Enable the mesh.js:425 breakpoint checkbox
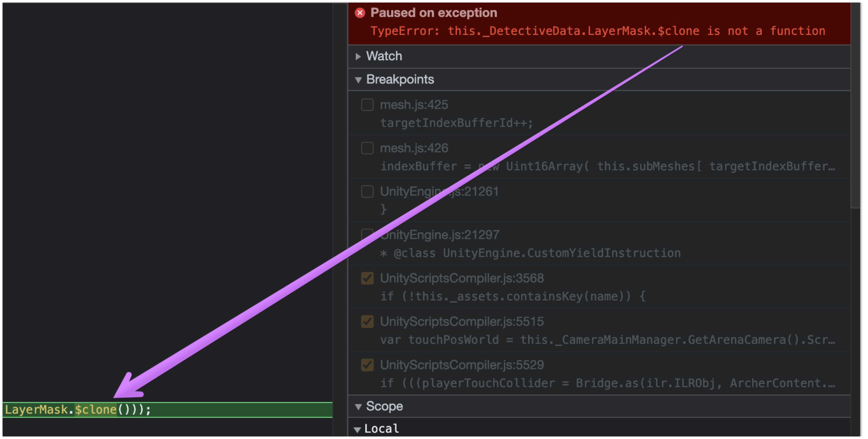This screenshot has width=868, height=439. [x=367, y=105]
